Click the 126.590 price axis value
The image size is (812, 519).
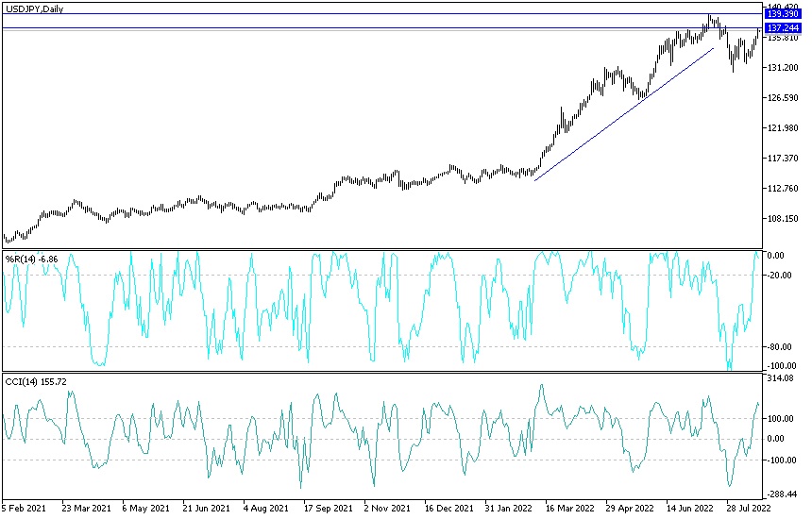tap(783, 98)
